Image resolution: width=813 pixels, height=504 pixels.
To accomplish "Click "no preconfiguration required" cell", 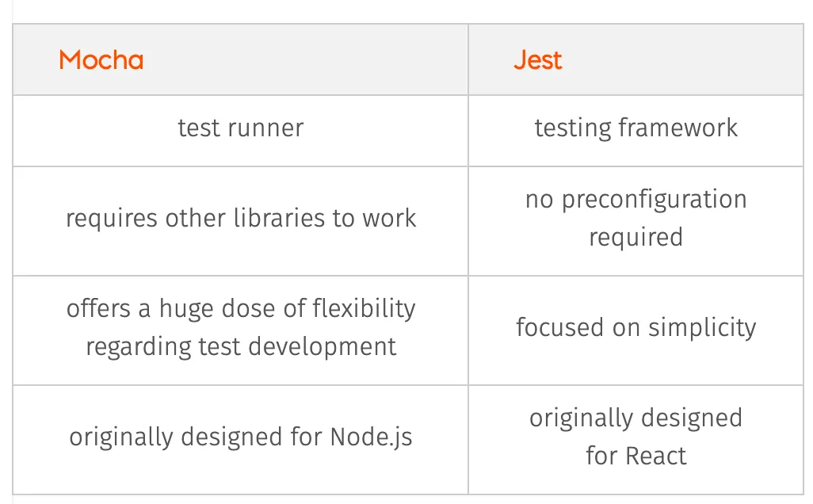I will point(636,221).
